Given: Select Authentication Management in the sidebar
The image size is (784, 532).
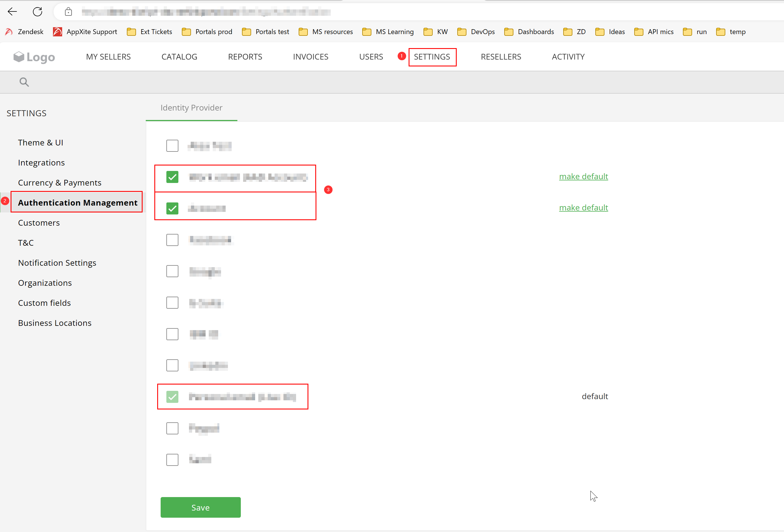Looking at the screenshot, I should [78, 202].
